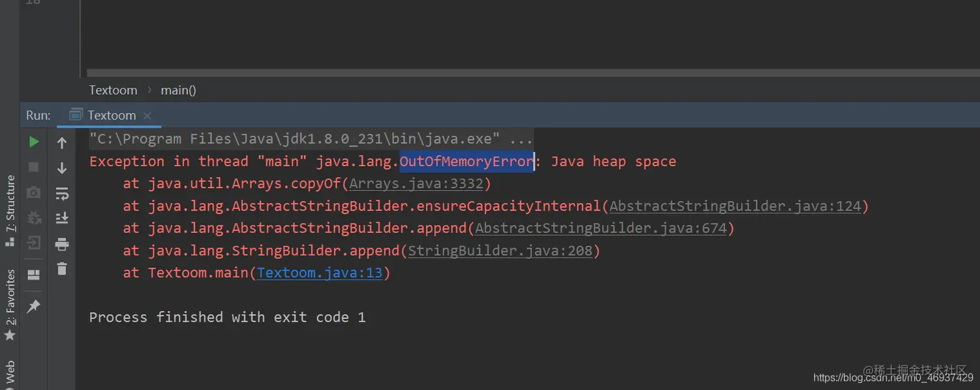Click the Textoom breadcrumb
The image size is (980, 390).
click(113, 90)
